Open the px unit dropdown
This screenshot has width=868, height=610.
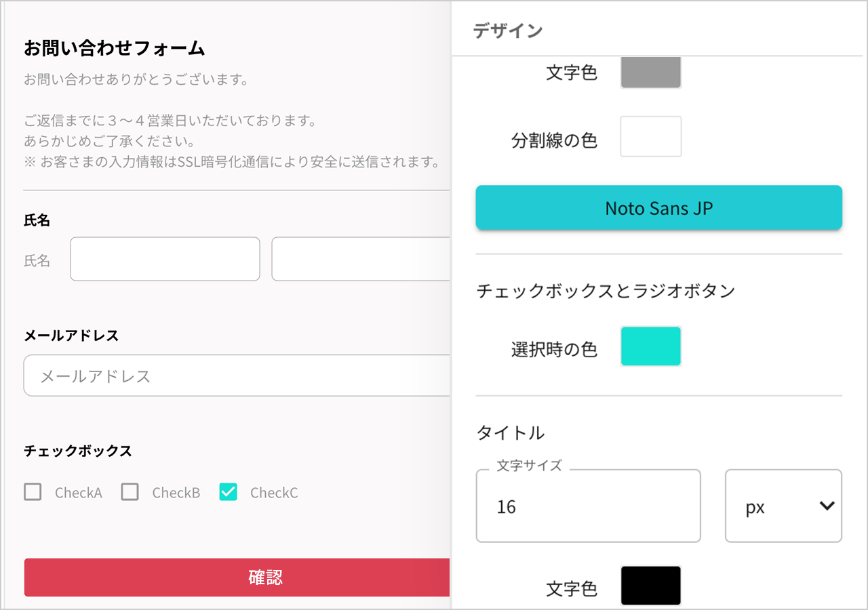coord(783,506)
